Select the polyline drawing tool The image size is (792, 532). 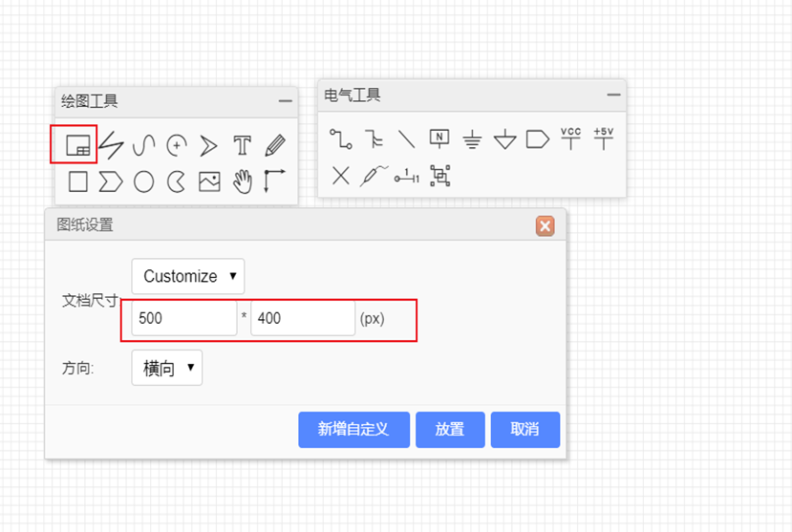[x=112, y=145]
